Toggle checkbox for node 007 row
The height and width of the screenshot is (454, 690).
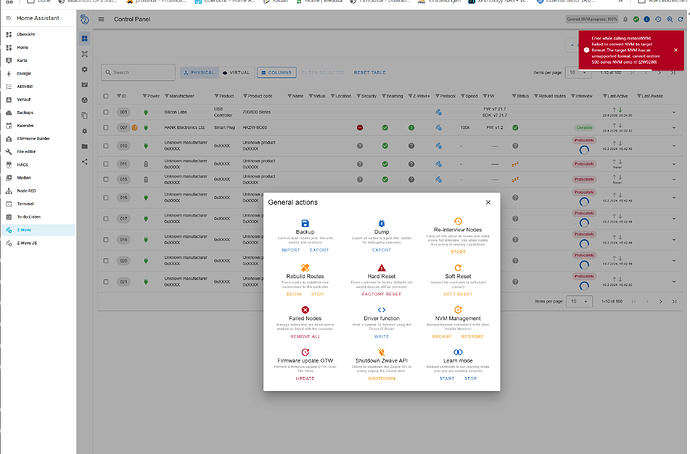point(106,128)
